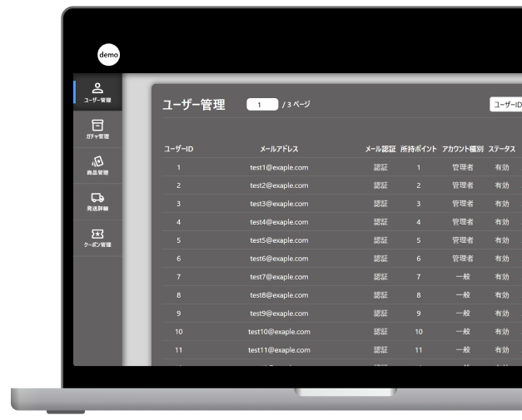Click the ステータス column header
Image resolution: width=522 pixels, height=420 pixels.
[x=502, y=149]
